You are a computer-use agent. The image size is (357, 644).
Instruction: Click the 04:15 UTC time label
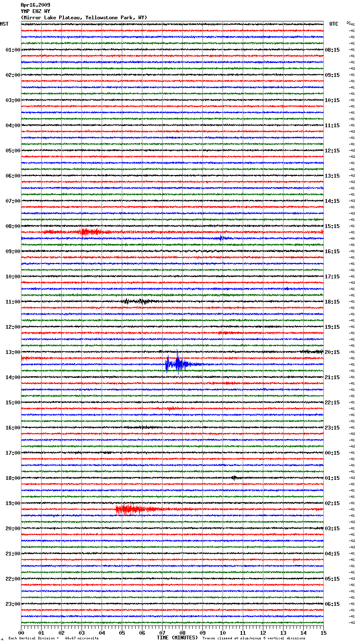332,554
